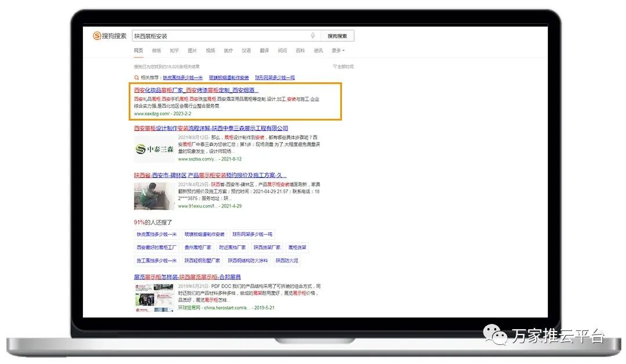Screen dimensions: 626x364
Task: Open the 视频 search tab
Action: pos(210,51)
